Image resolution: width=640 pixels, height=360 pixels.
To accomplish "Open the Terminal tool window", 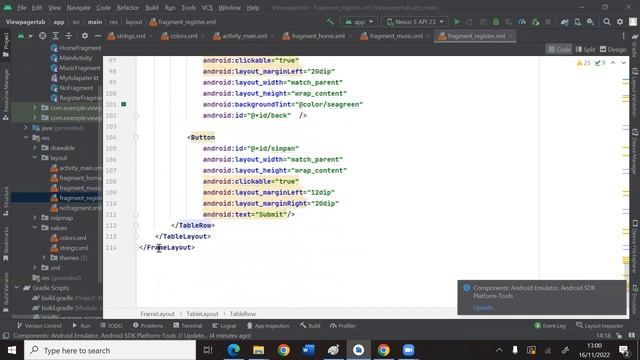I will [187, 326].
